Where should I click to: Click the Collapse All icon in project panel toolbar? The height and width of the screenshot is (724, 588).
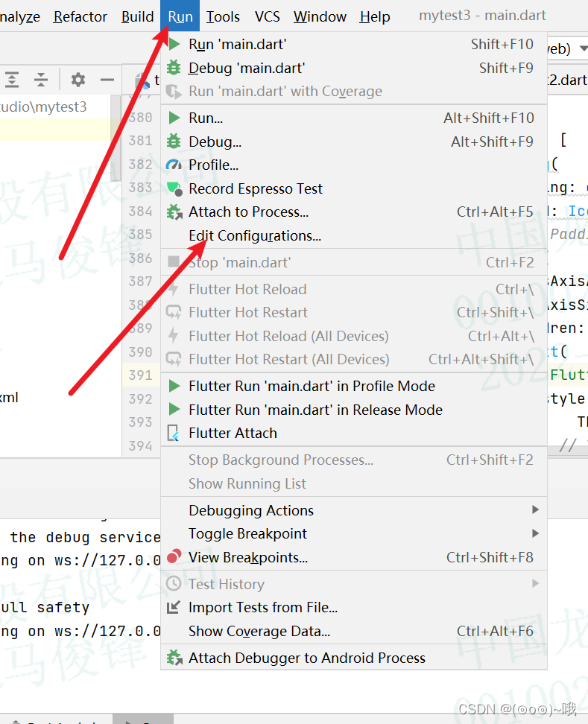[x=41, y=80]
